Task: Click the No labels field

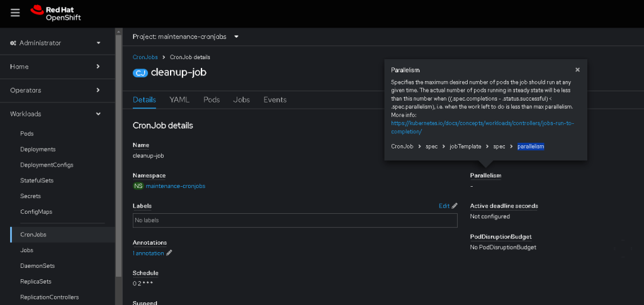Action: coord(295,221)
